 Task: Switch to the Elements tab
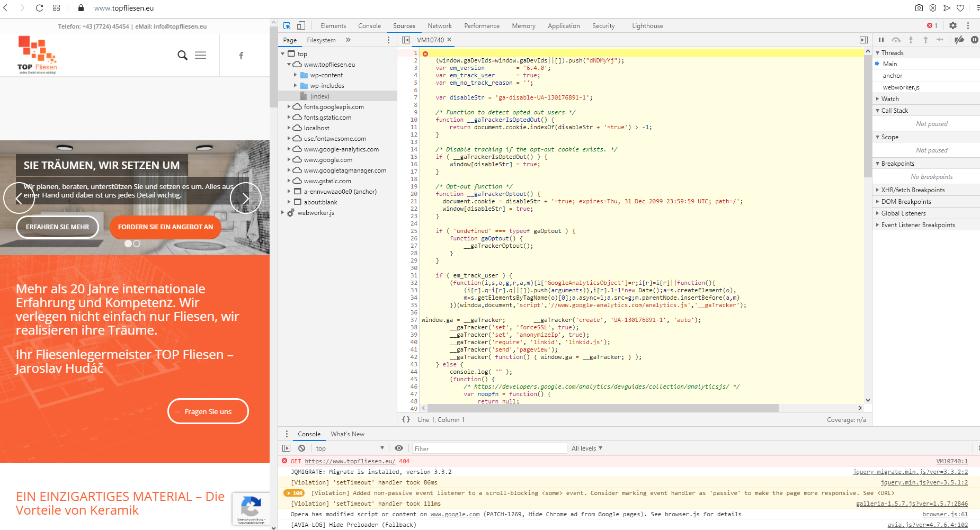[333, 25]
